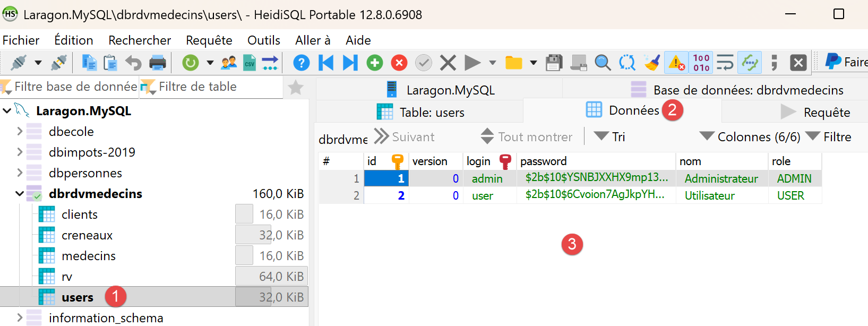
Task: Click the paste clipboard icon
Action: pos(110,63)
